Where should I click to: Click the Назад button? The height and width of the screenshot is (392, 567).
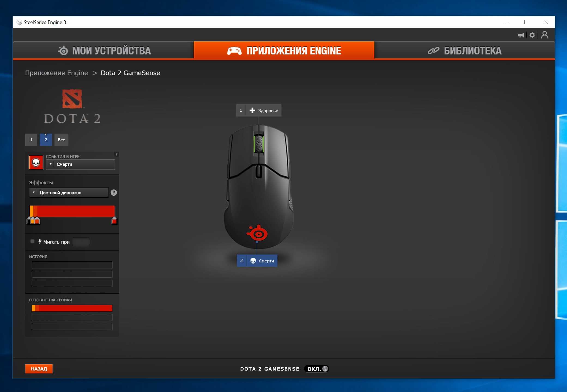(x=39, y=369)
